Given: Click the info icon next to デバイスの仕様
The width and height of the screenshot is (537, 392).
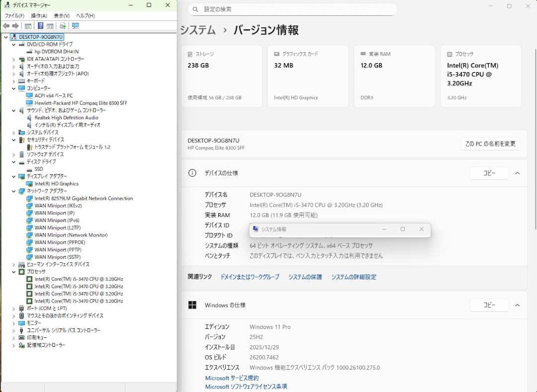Looking at the screenshot, I should click(192, 173).
